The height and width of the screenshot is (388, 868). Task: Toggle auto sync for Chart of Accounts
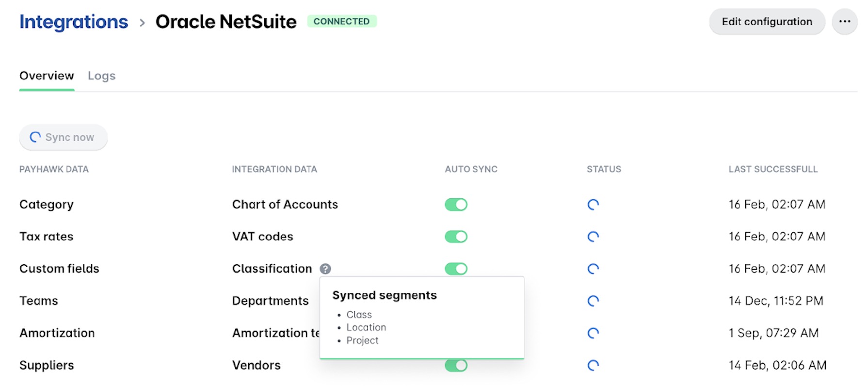click(456, 205)
